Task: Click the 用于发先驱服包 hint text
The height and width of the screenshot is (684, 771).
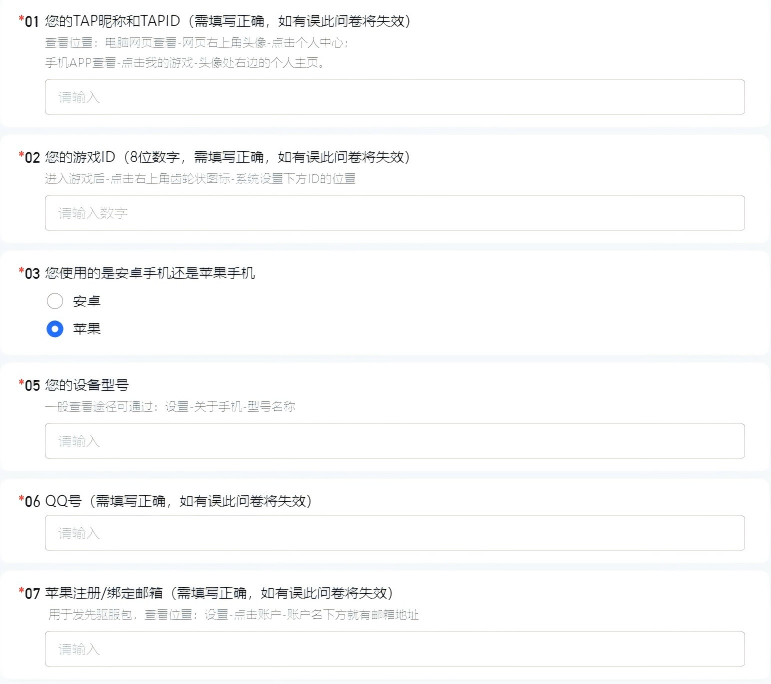Action: pos(233,615)
